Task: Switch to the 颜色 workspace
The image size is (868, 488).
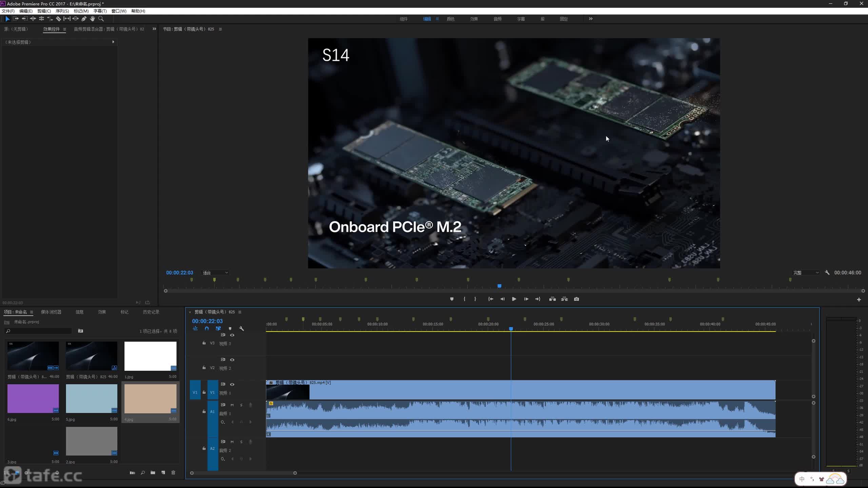Action: [x=451, y=19]
